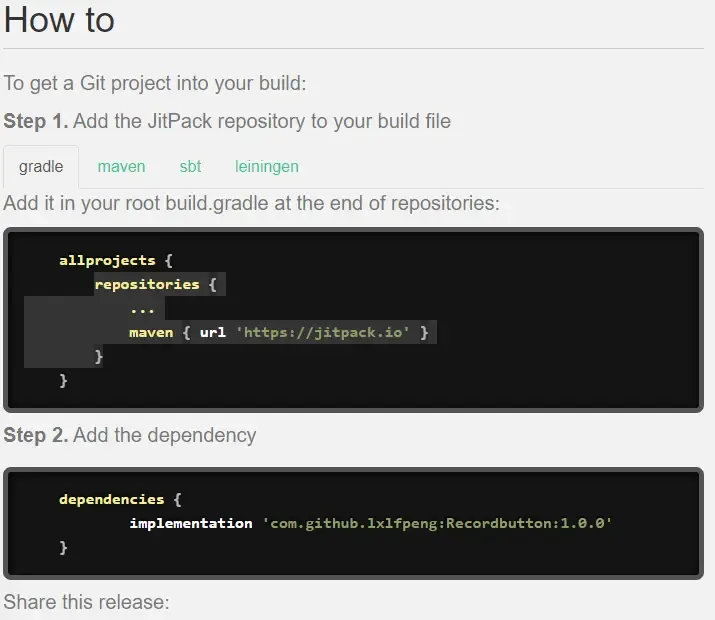Click the 'maven' keyword in the repositories block
715x620 pixels.
pos(152,332)
